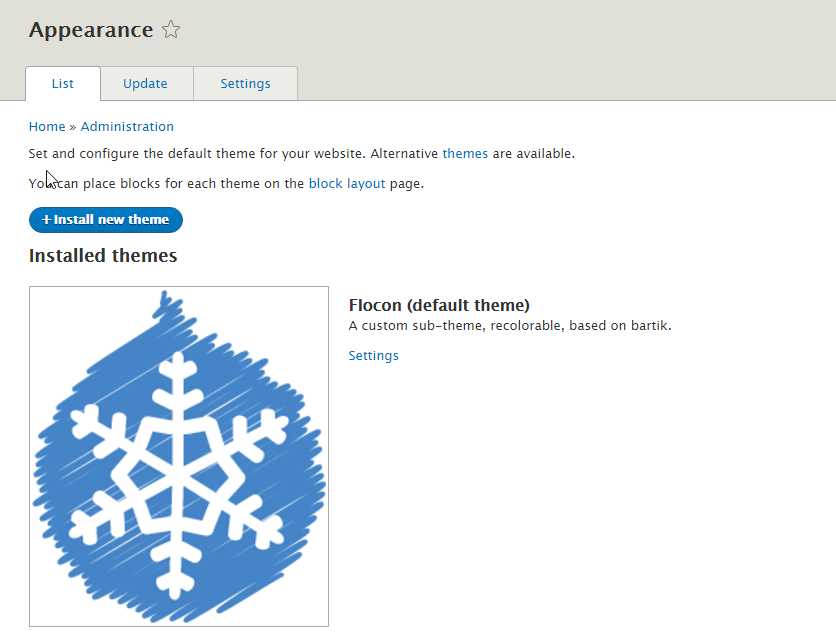Open the block layout page link
Image resolution: width=836 pixels, height=641 pixels.
pyautogui.click(x=347, y=183)
